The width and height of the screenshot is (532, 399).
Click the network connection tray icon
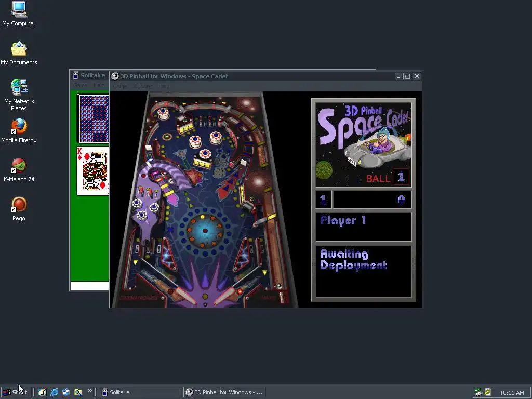[x=478, y=392]
